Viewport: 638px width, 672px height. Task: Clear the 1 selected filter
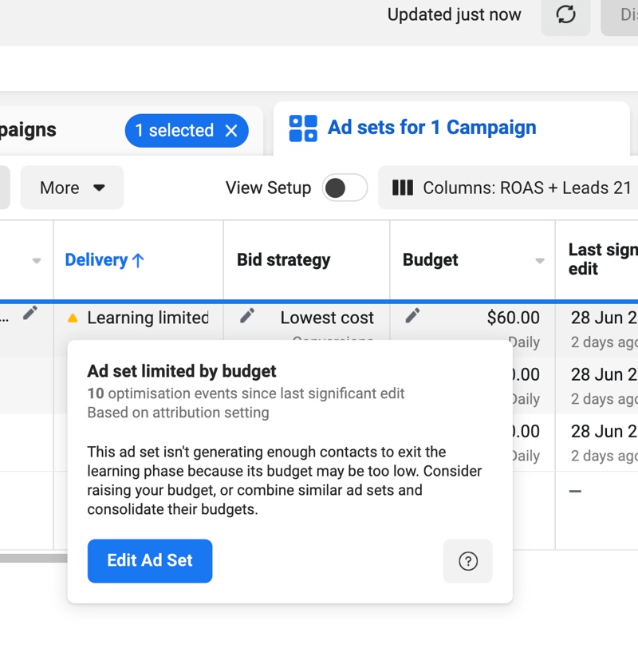pos(231,131)
